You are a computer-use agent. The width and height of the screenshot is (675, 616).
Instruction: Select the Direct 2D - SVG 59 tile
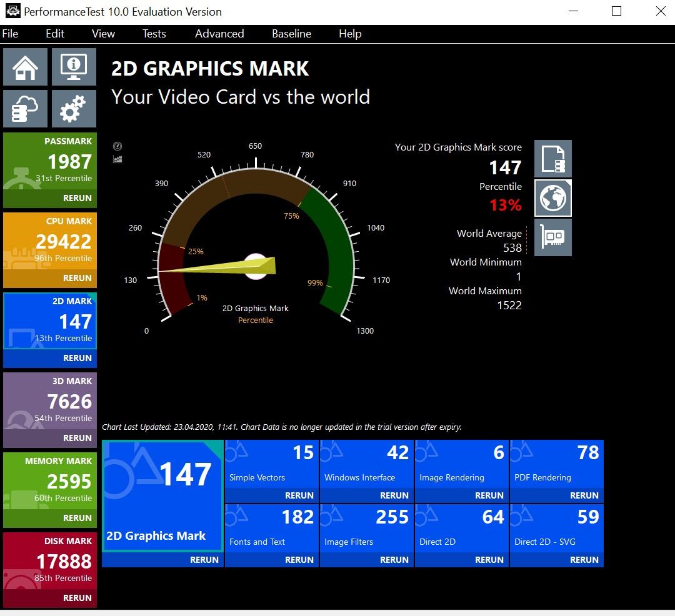(557, 529)
